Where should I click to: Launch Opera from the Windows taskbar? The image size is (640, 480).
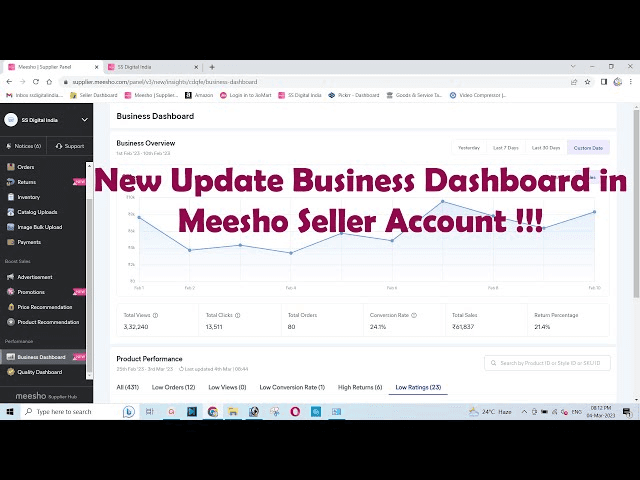click(295, 411)
